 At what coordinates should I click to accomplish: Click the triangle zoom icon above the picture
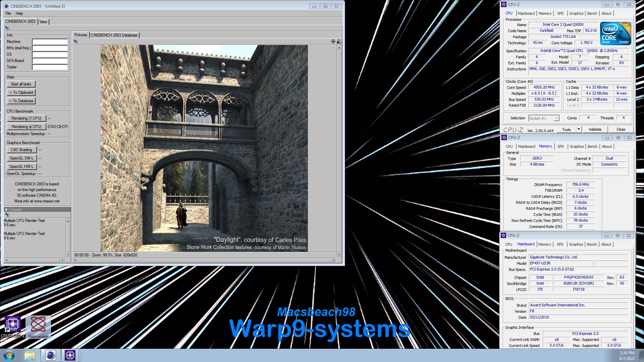339,42
